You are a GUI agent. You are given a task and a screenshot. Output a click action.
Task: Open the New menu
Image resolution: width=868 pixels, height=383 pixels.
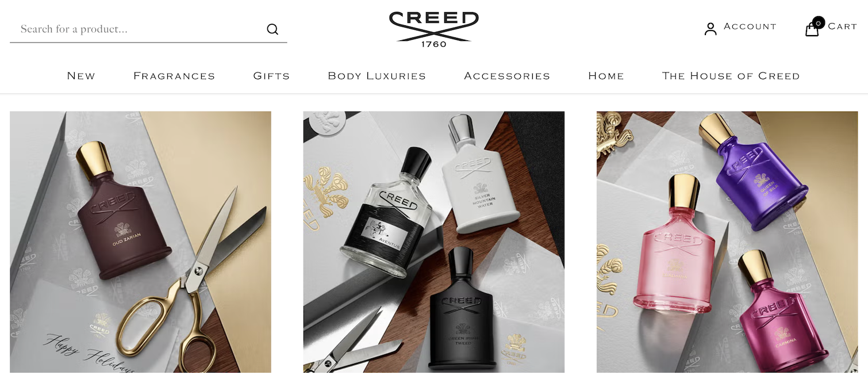[81, 76]
